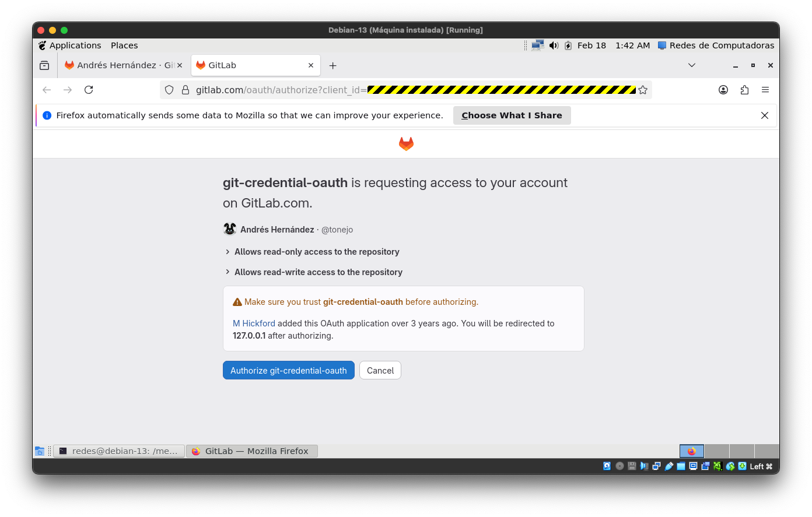Click the 'Feb 18' date text

(591, 45)
